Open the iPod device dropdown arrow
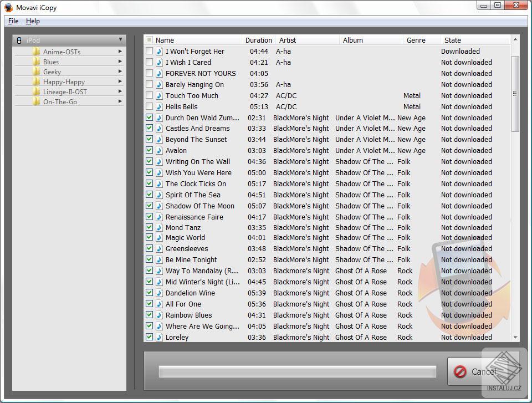 click(x=120, y=40)
